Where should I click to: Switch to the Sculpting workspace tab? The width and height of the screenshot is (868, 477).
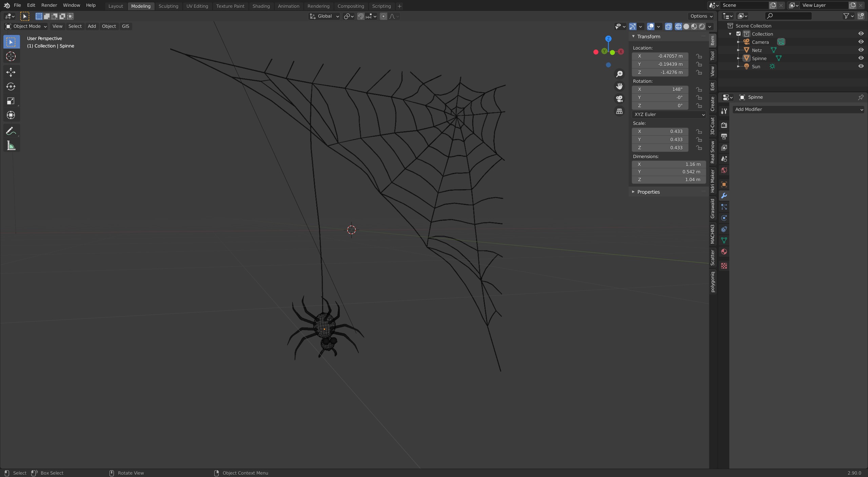(168, 6)
